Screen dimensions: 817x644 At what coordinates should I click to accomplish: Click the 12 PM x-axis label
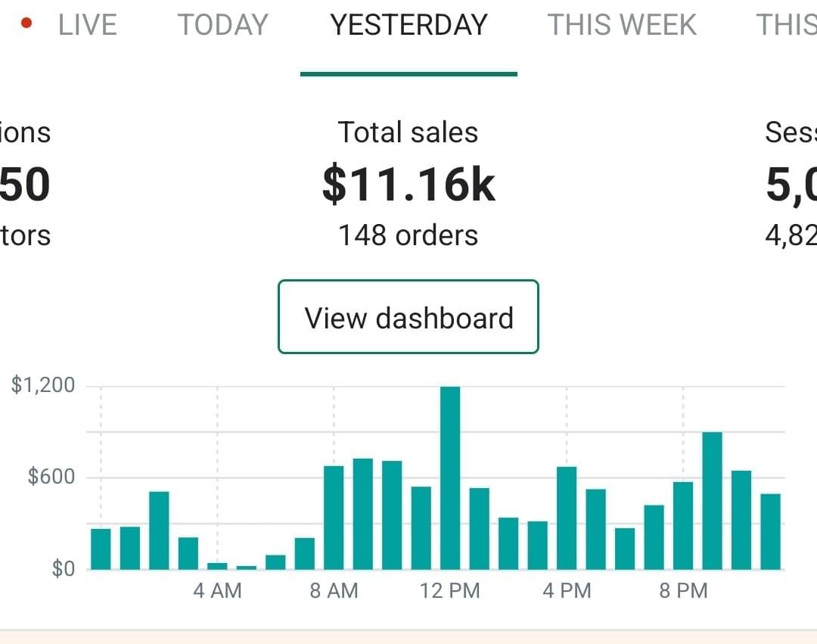click(x=450, y=591)
